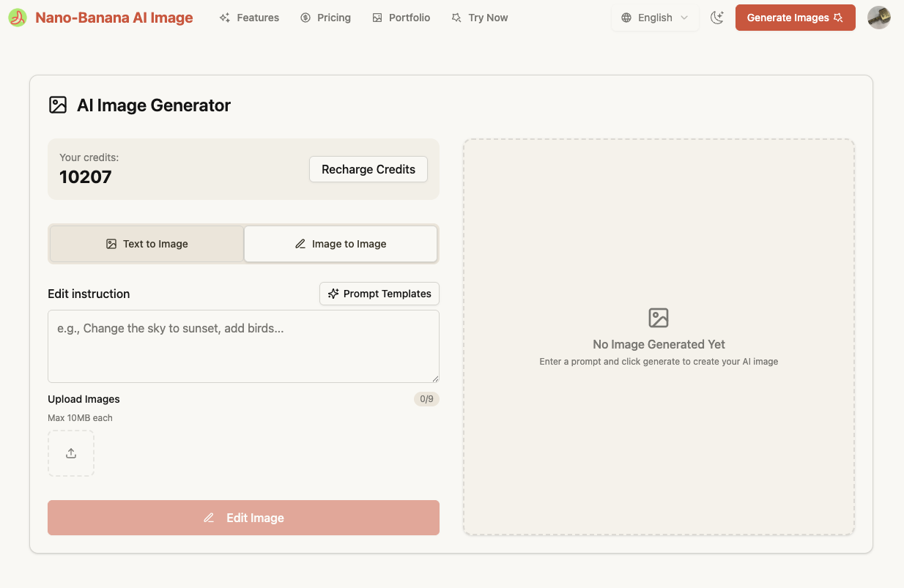Screen dimensions: 904x588
Task: Open the Portfolio page
Action: click(401, 18)
